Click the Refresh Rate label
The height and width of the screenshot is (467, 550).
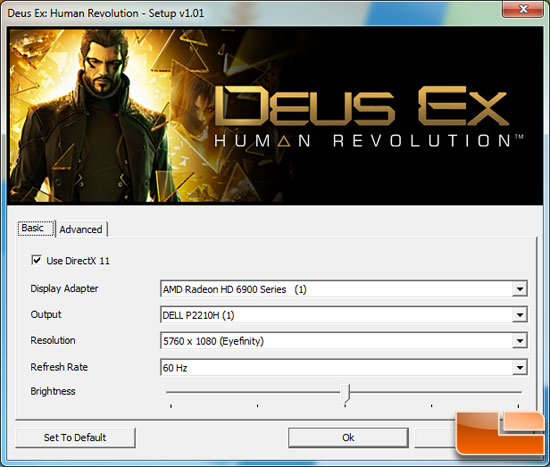click(59, 367)
